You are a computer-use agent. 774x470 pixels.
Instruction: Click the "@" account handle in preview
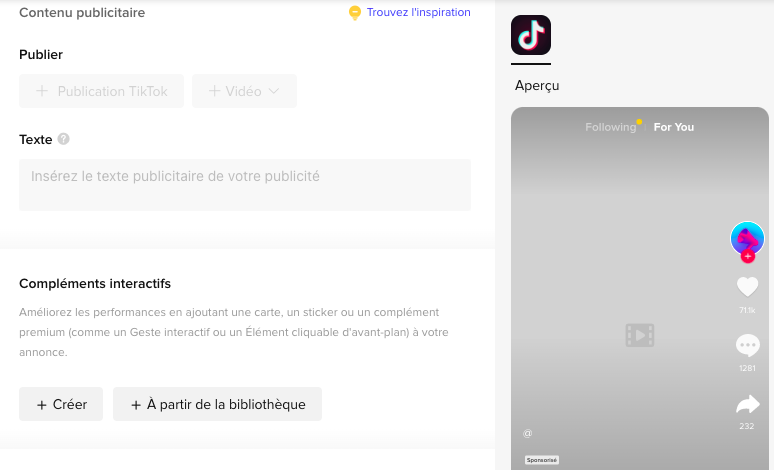[x=527, y=433]
